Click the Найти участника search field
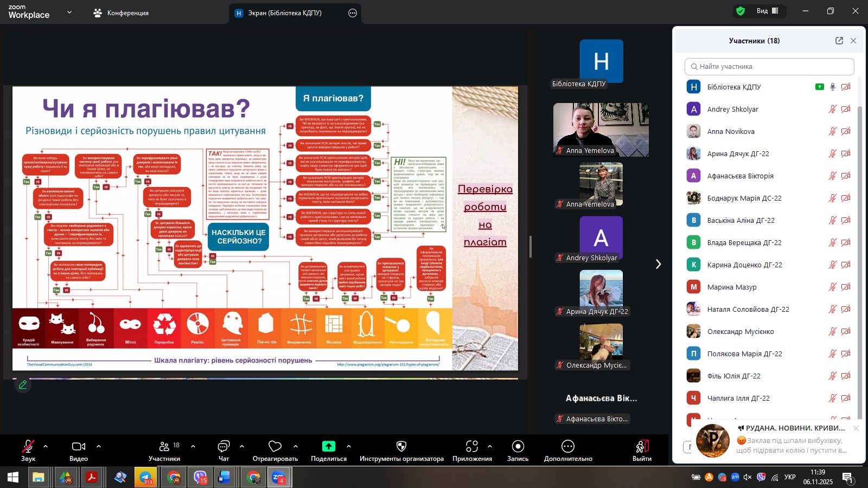Screen dimensions: 868x488 click(x=769, y=67)
